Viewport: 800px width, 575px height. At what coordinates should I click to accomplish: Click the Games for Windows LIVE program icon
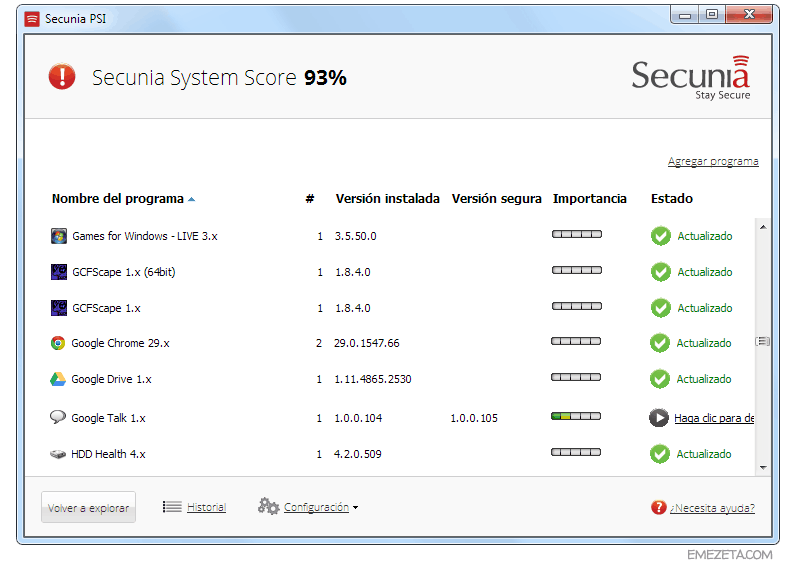[x=59, y=236]
